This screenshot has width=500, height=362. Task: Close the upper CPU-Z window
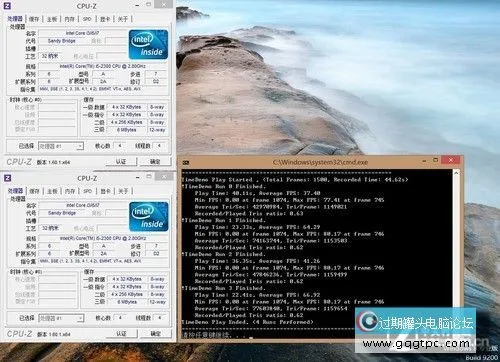(x=164, y=5)
